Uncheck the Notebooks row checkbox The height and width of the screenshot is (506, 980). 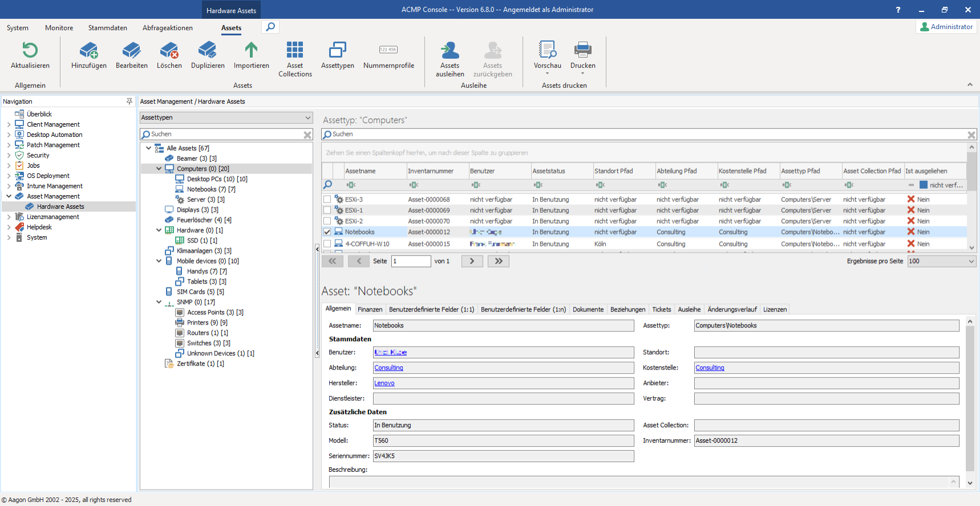tap(327, 232)
